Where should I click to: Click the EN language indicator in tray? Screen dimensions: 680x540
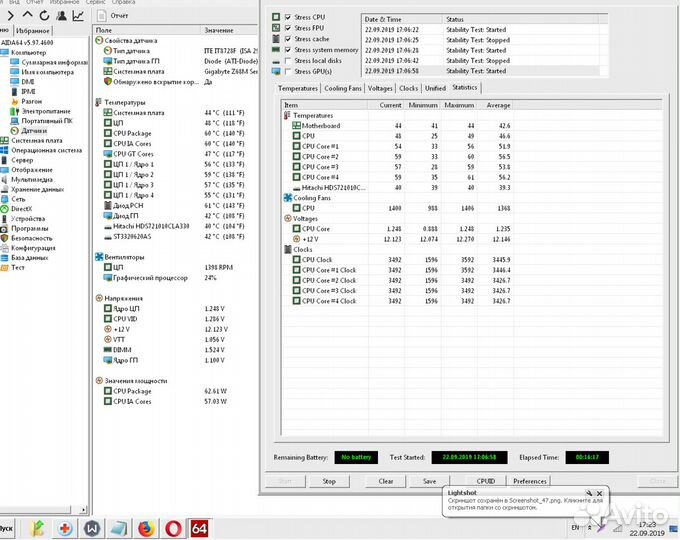tap(575, 527)
